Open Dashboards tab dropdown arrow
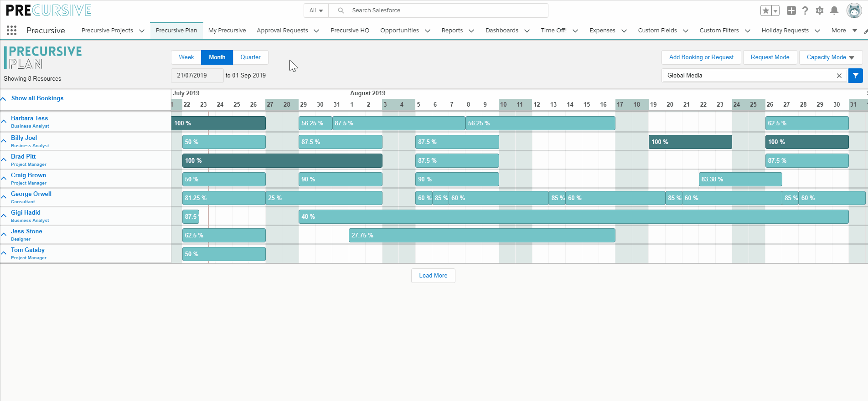 tap(527, 31)
